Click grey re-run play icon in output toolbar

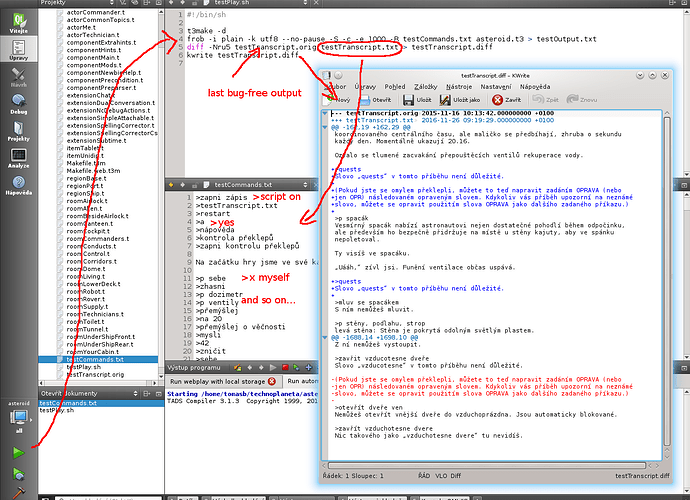coord(273,368)
